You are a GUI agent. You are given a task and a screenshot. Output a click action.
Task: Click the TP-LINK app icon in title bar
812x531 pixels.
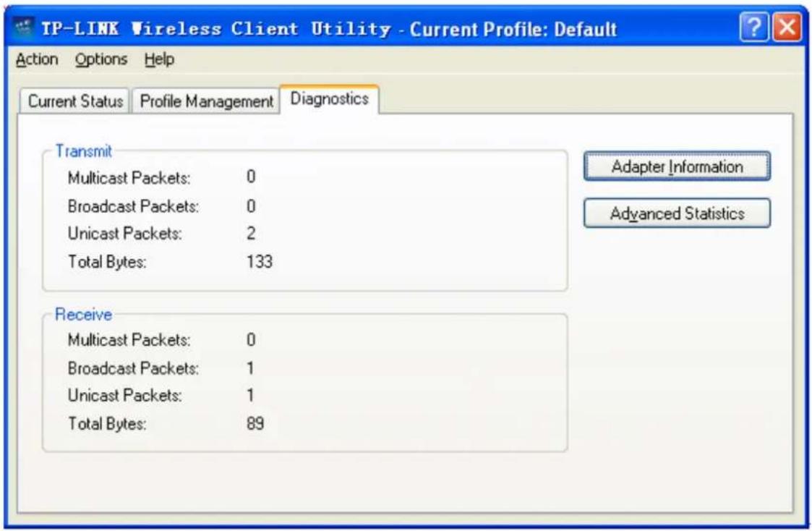coord(23,27)
